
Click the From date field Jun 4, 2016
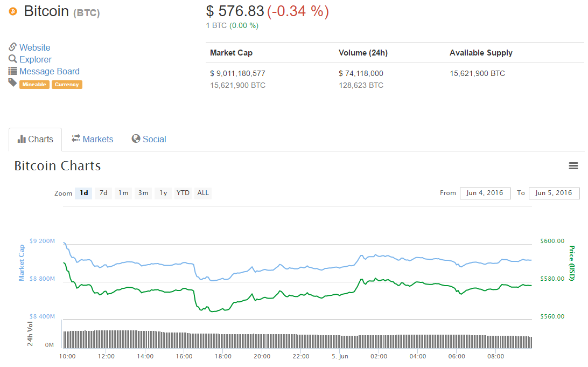click(x=485, y=193)
